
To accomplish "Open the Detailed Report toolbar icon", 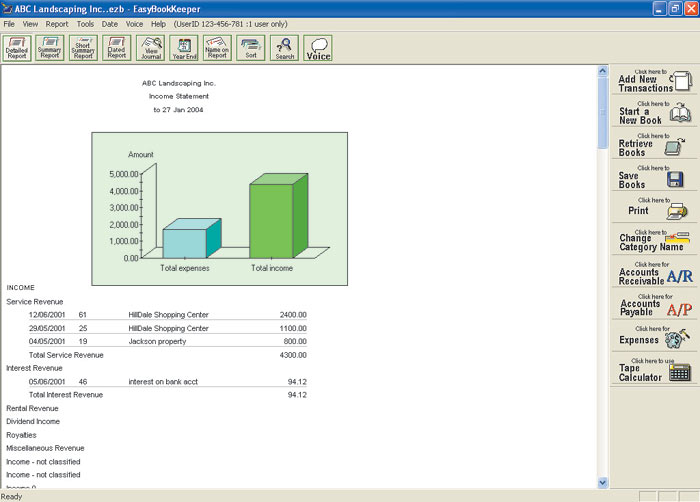I will point(17,48).
